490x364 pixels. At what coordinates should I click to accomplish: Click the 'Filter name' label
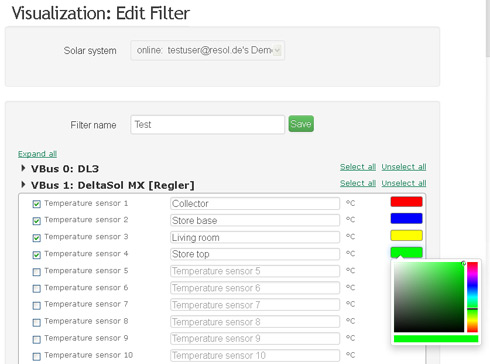pyautogui.click(x=93, y=125)
